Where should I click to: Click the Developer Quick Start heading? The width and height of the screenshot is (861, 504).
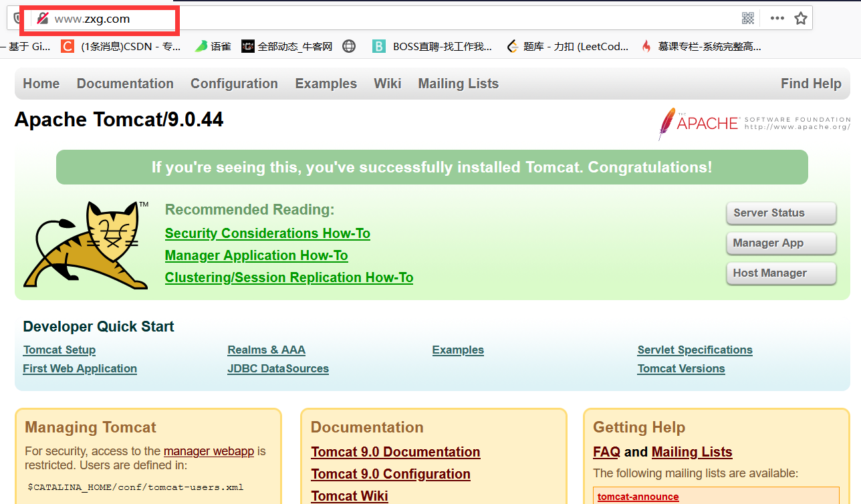pos(98,327)
